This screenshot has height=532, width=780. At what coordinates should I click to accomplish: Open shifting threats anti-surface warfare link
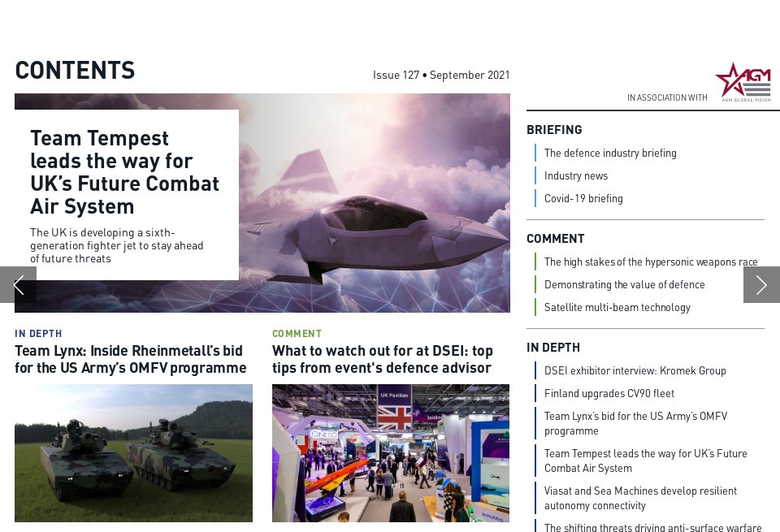point(652,527)
